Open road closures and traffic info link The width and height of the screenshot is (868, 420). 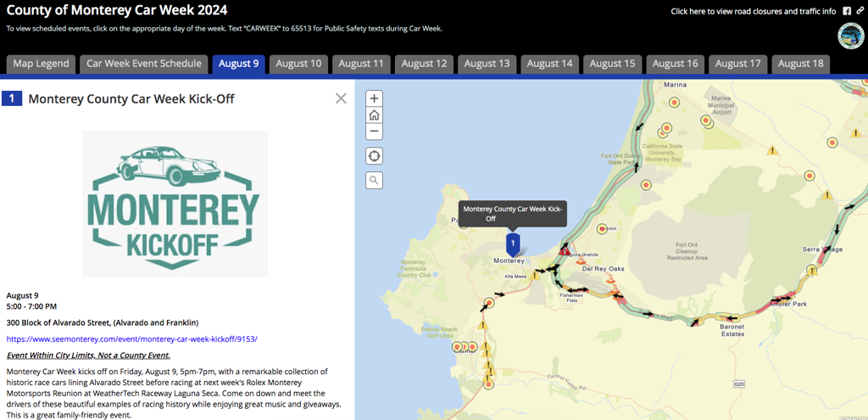(754, 11)
